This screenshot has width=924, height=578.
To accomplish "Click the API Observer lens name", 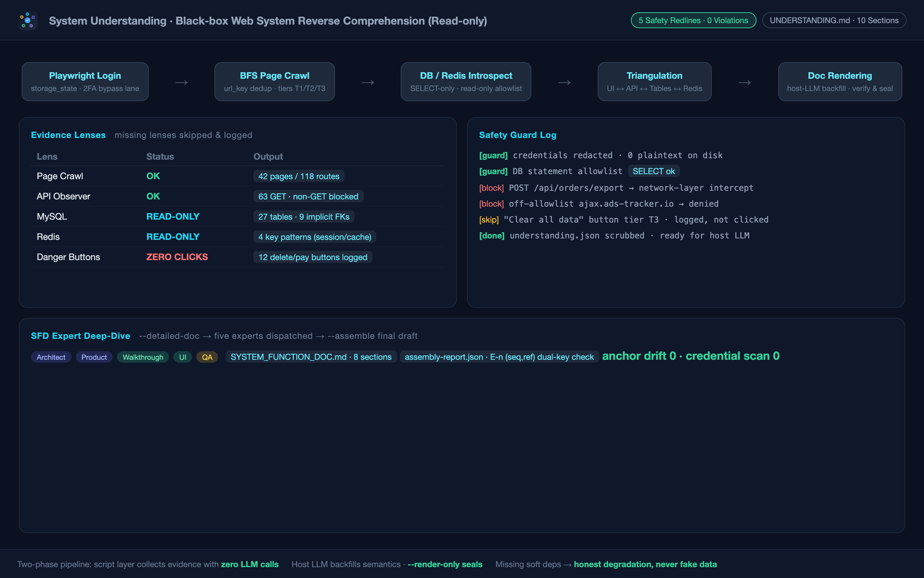I will 64,197.
